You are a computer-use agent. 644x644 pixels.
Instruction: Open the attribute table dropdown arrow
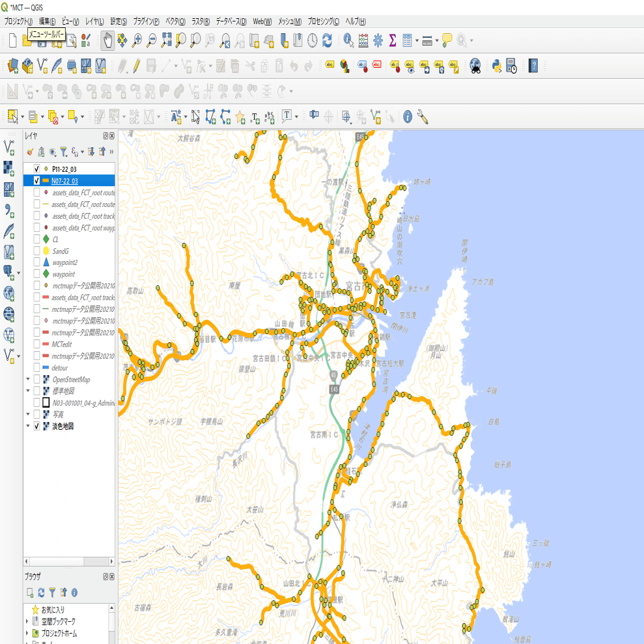coord(417,40)
